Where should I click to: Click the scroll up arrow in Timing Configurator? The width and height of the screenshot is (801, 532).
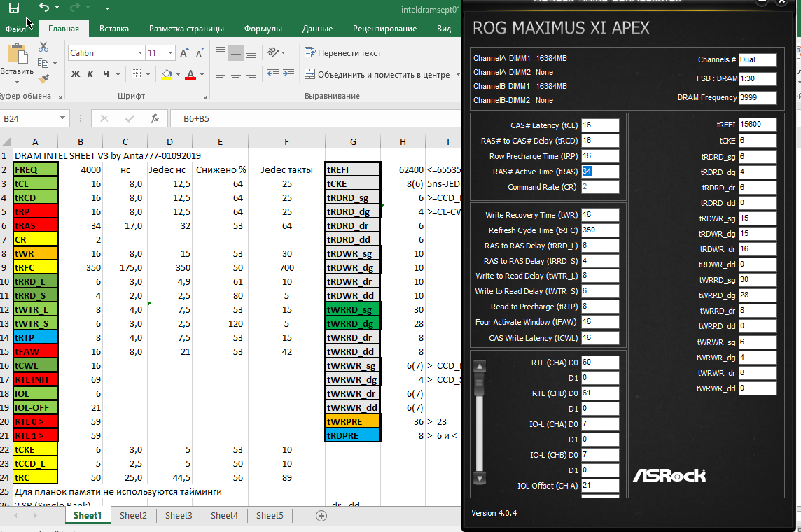pos(479,366)
